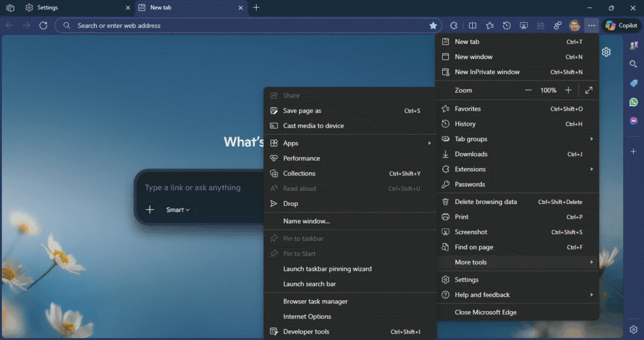Open Performance in More tools
This screenshot has height=340, width=644.
click(350, 158)
